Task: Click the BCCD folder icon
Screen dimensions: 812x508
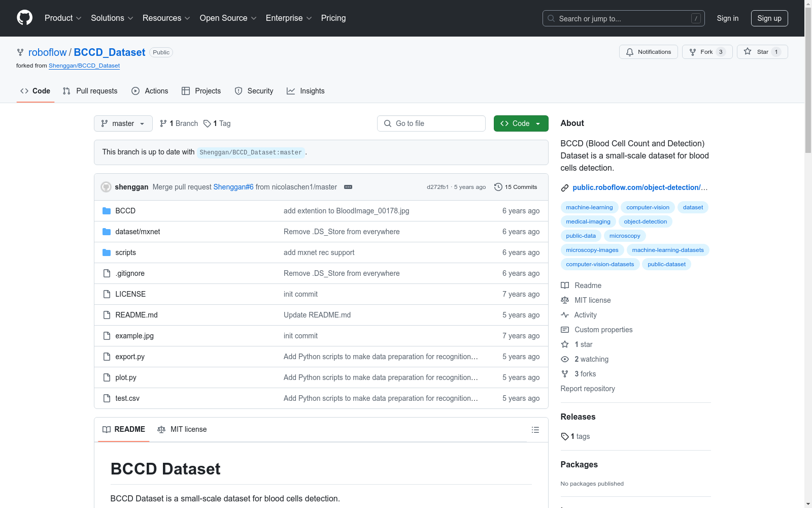Action: coord(107,211)
